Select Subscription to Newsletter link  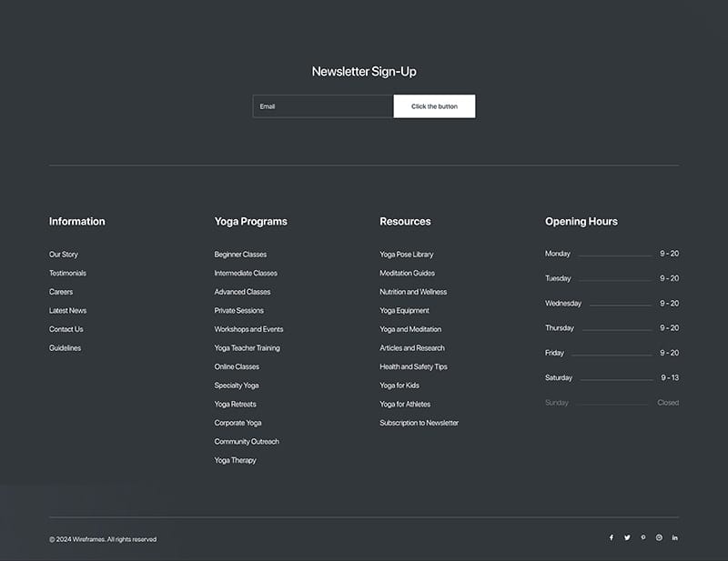point(419,423)
